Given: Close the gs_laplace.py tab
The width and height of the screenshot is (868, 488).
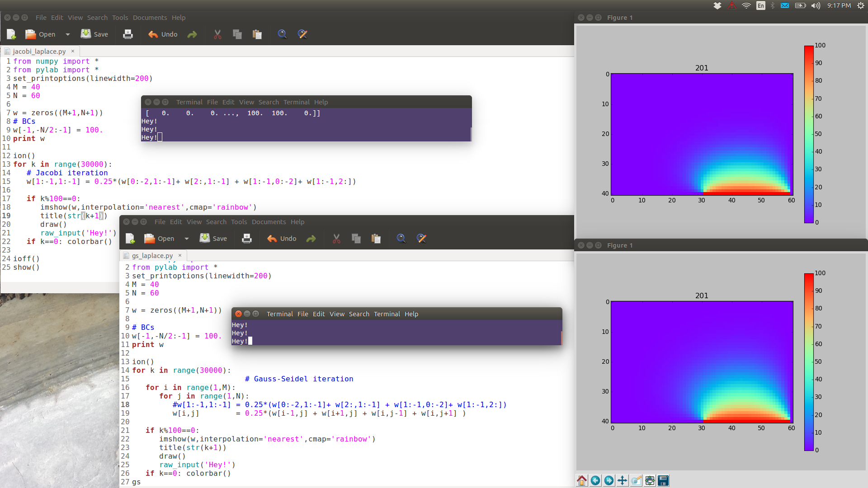Looking at the screenshot, I should pyautogui.click(x=180, y=255).
